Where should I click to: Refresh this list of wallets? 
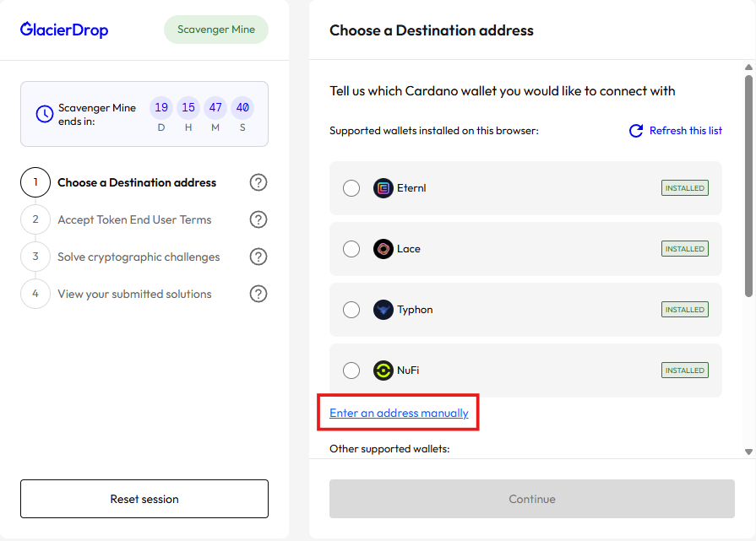point(676,131)
